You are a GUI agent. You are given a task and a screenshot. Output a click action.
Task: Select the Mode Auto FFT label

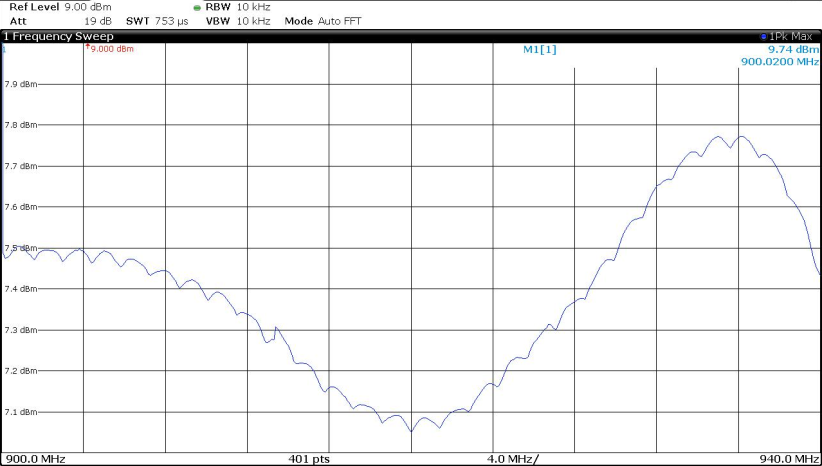click(323, 21)
